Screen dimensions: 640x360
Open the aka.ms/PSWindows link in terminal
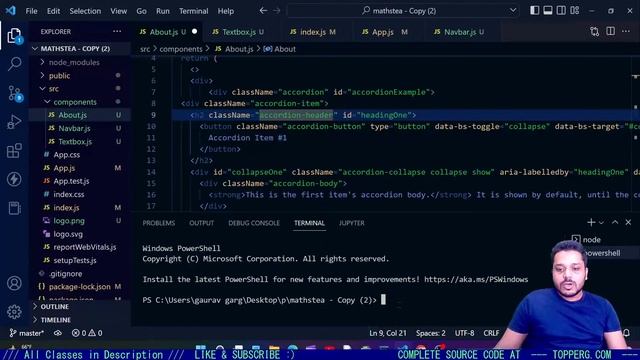tap(476, 280)
